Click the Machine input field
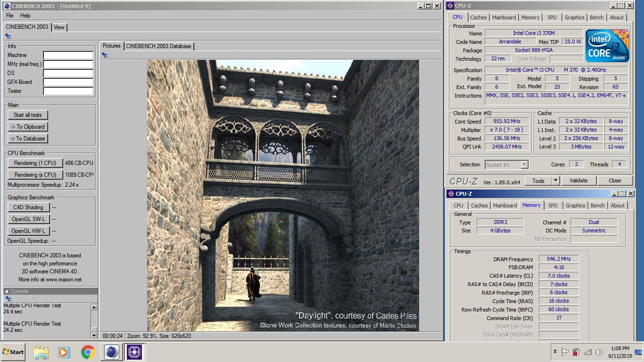Image resolution: width=644 pixels, height=362 pixels. [68, 55]
